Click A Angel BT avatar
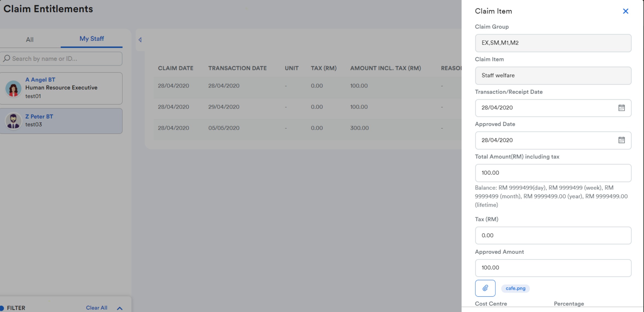644x312 pixels. tap(13, 88)
